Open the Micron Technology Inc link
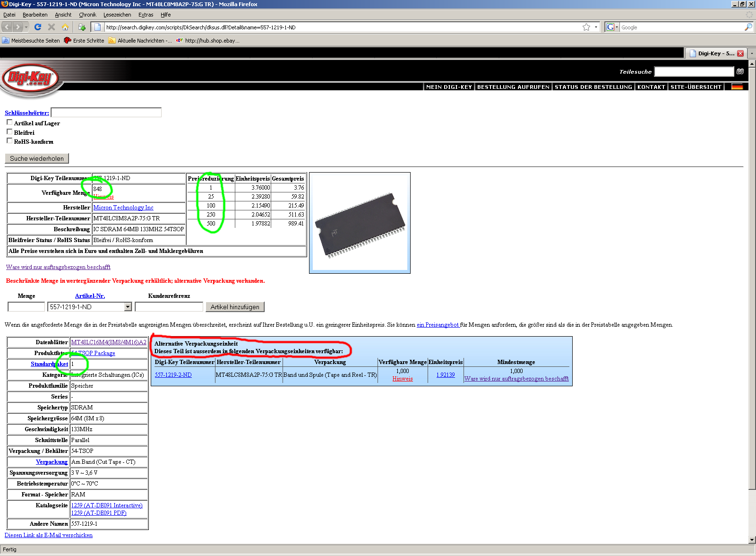Image resolution: width=756 pixels, height=556 pixels. click(123, 208)
